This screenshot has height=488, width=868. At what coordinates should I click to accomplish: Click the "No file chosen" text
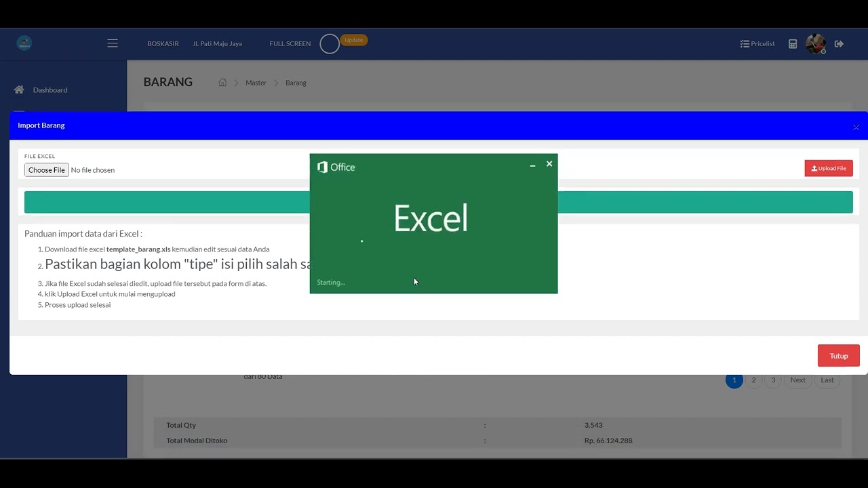(93, 170)
